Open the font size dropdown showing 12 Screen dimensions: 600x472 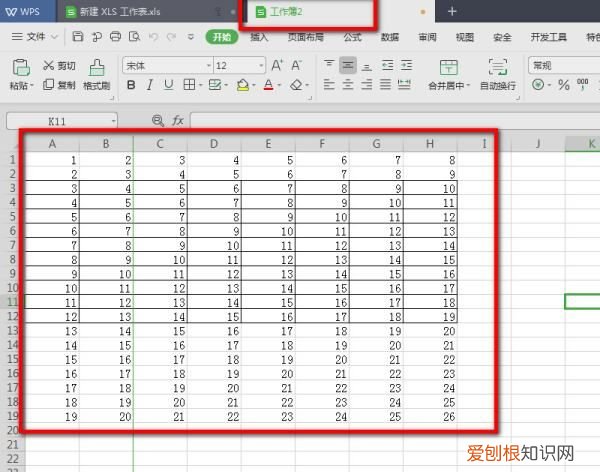(261, 65)
